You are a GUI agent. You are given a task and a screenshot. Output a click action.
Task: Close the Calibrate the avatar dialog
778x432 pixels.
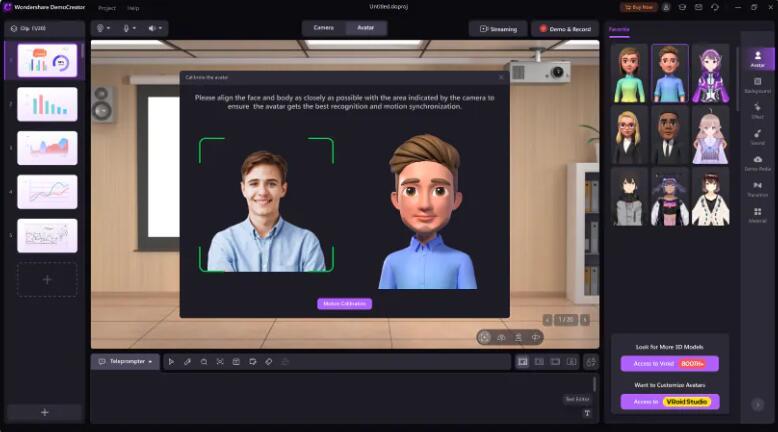(x=501, y=77)
